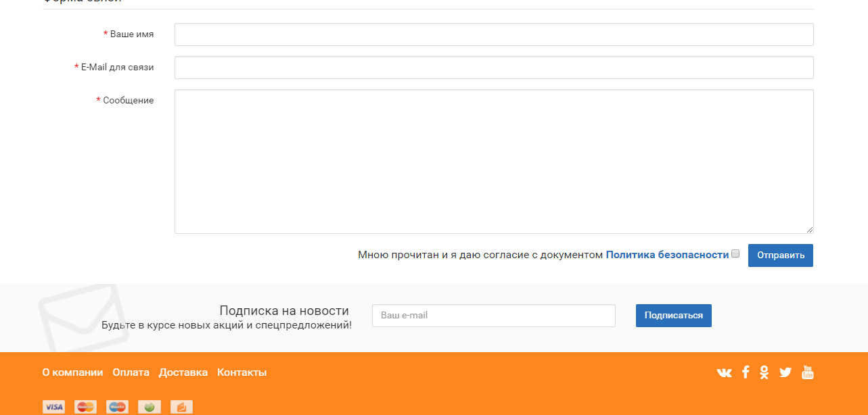Click the Будьте в курсе новых акций text
The image size is (868, 415).
pos(227,325)
